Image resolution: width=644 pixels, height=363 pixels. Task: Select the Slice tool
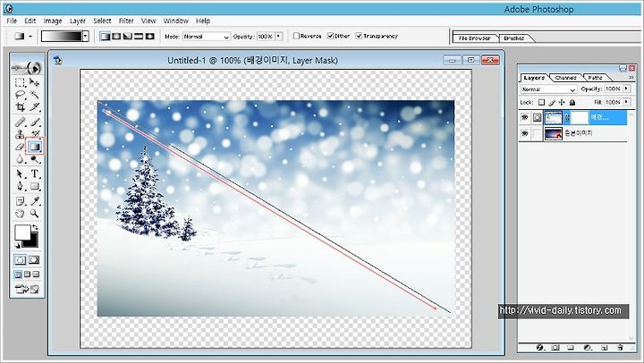(35, 107)
